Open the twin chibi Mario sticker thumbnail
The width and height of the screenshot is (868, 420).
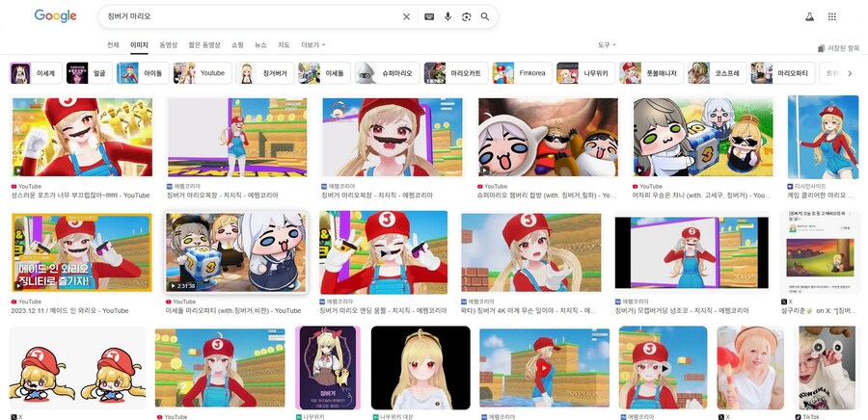pos(77,368)
